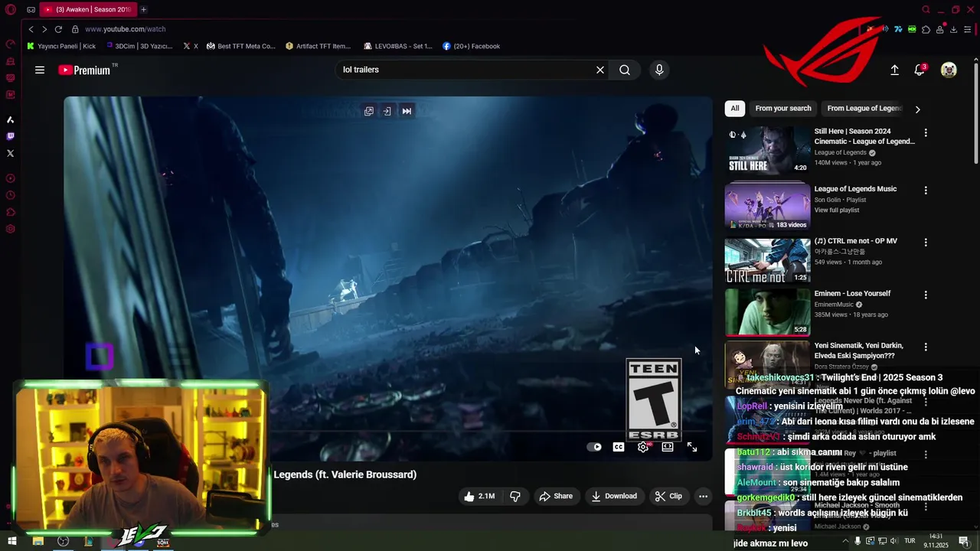Skip to next video in player overlay

coord(407,111)
